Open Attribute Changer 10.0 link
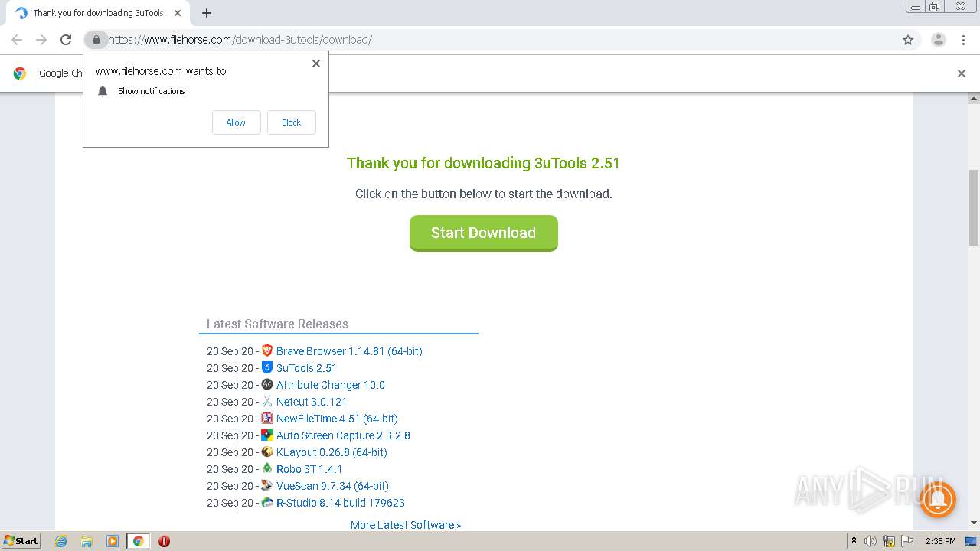 331,385
